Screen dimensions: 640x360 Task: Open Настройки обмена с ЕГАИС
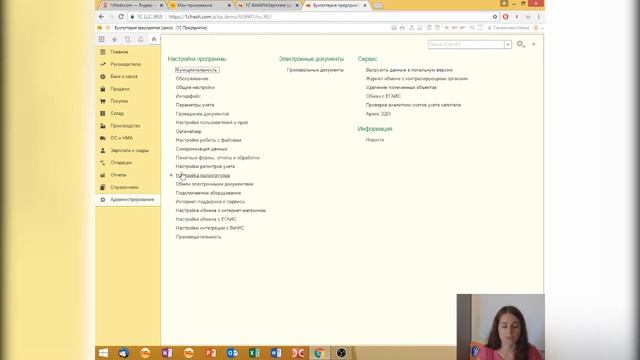[206, 219]
